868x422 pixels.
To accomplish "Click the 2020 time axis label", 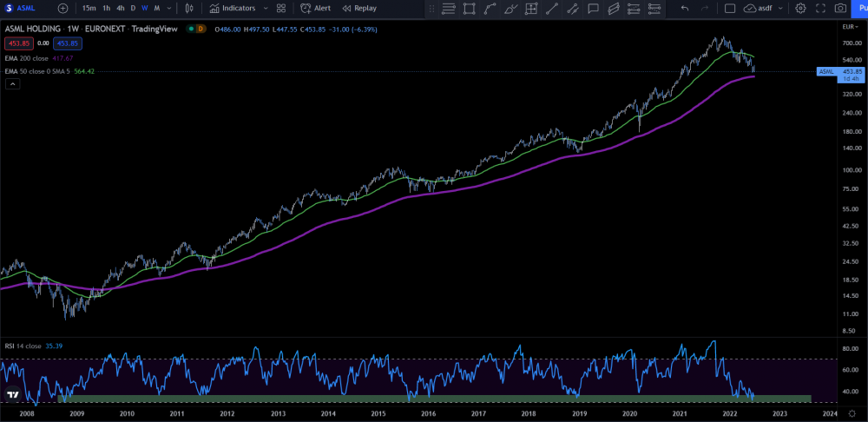I will click(629, 413).
